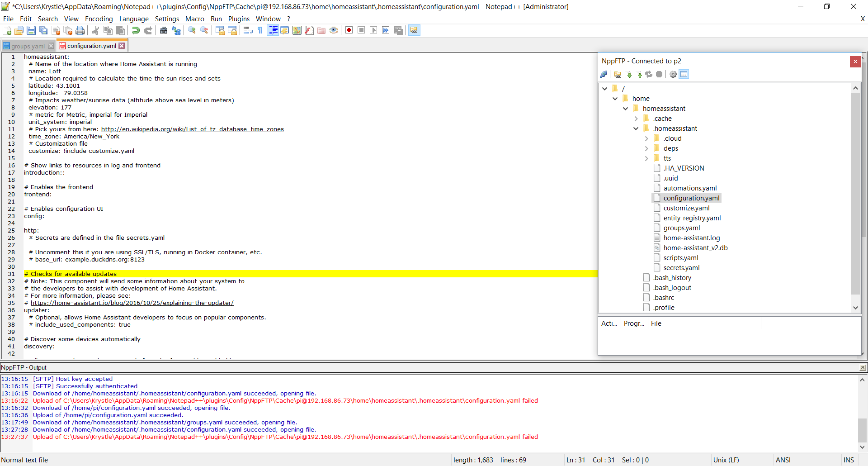Refresh the NppFTP directory listing
This screenshot has width=868, height=466.
pyautogui.click(x=649, y=74)
